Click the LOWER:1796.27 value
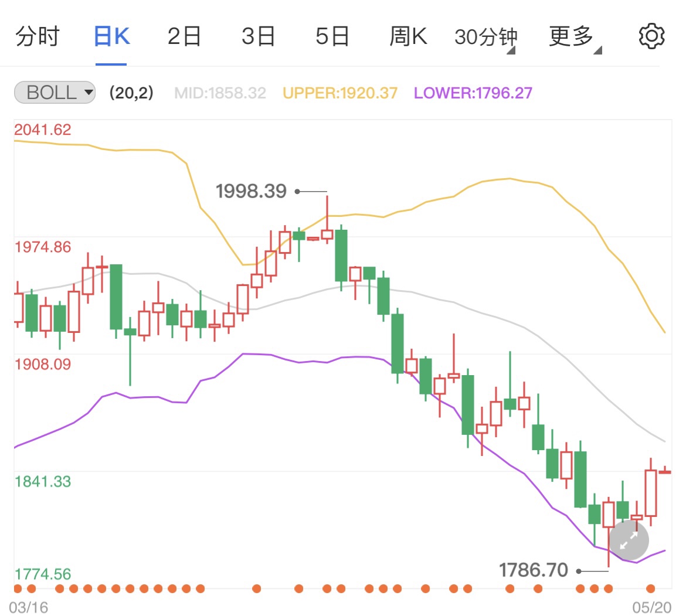Image resolution: width=686 pixels, height=616 pixels. click(473, 93)
